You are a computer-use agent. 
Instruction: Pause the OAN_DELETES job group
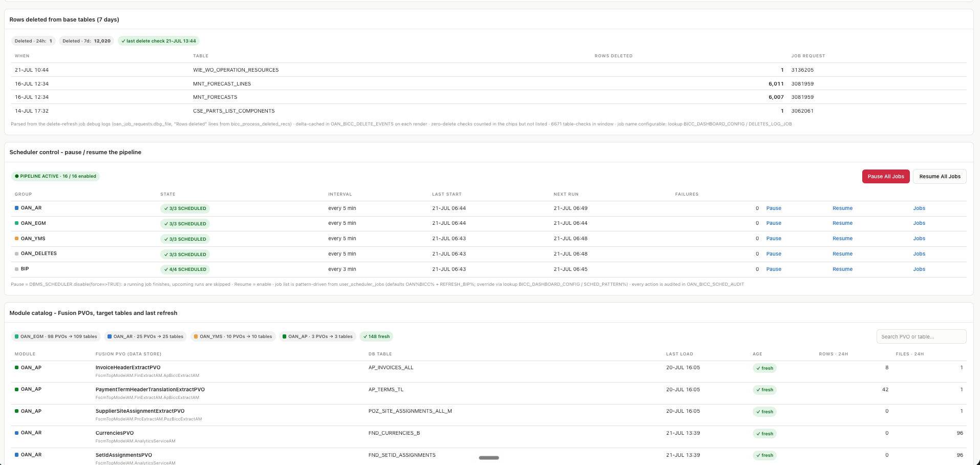[774, 254]
